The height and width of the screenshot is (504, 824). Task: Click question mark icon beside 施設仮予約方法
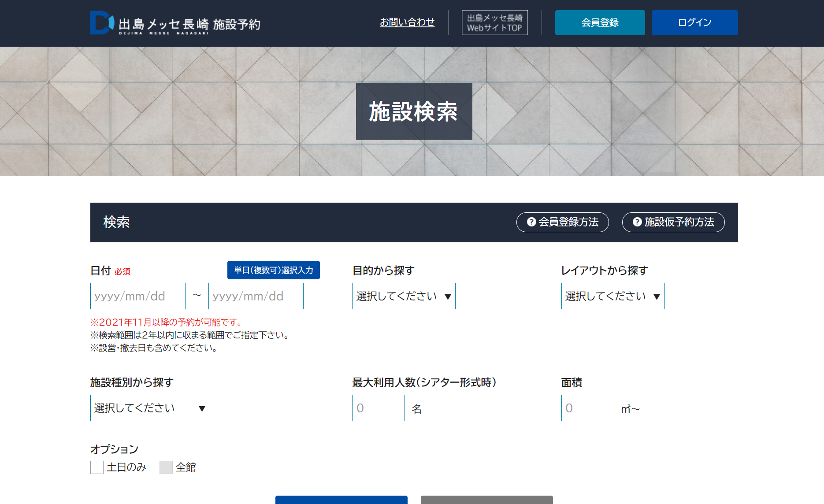pyautogui.click(x=637, y=222)
